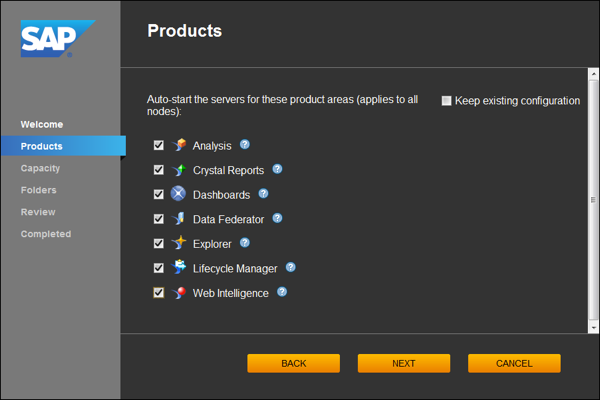Click the Dashboards product icon
Viewport: 600px width, 400px height.
pos(178,194)
